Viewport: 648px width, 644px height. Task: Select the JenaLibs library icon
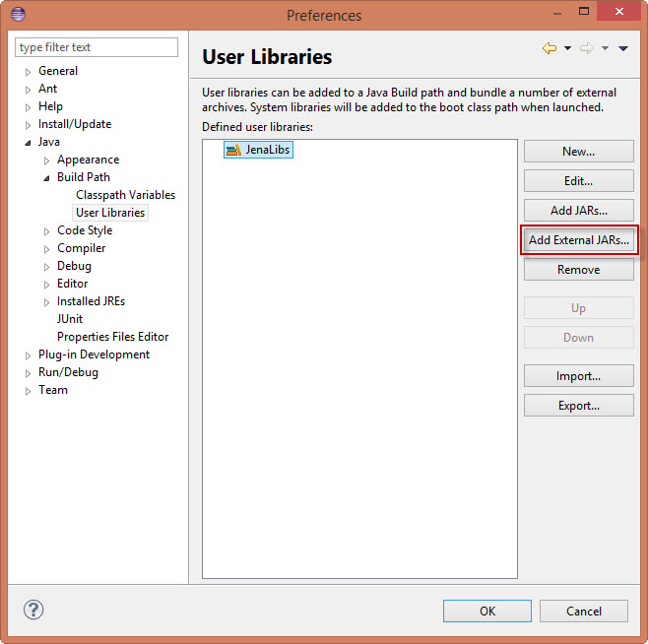coord(234,150)
